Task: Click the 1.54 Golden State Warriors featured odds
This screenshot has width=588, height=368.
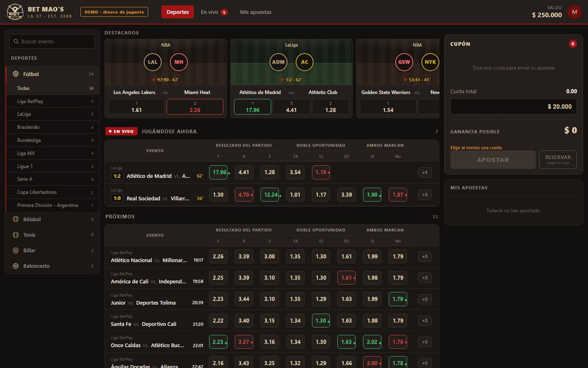Action: (388, 107)
